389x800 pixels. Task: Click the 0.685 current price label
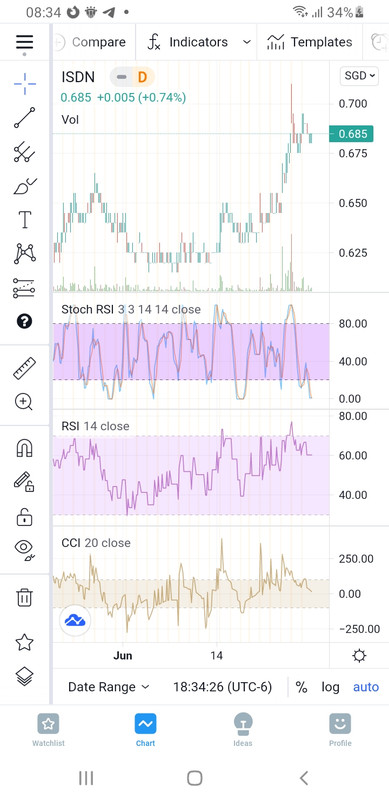(x=352, y=134)
